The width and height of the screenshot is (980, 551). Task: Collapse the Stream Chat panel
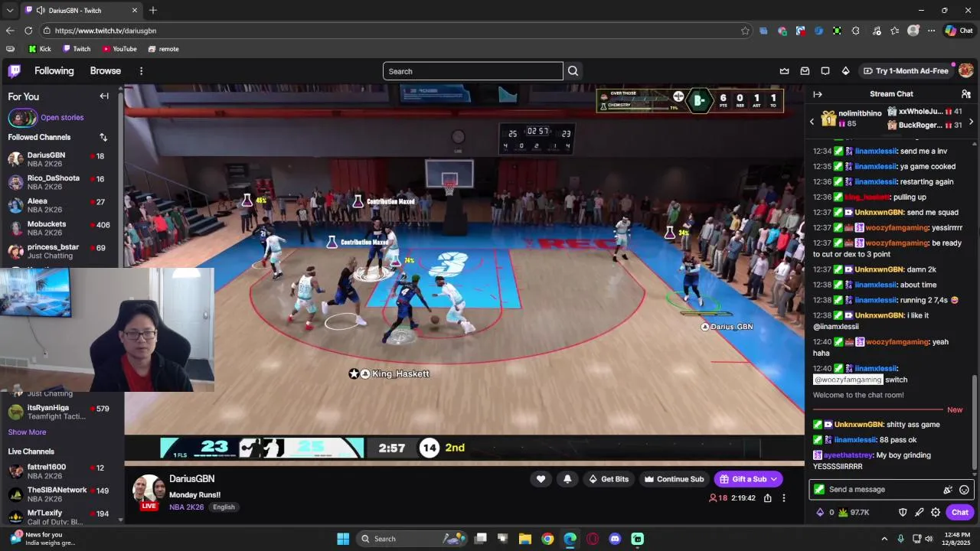pyautogui.click(x=818, y=94)
